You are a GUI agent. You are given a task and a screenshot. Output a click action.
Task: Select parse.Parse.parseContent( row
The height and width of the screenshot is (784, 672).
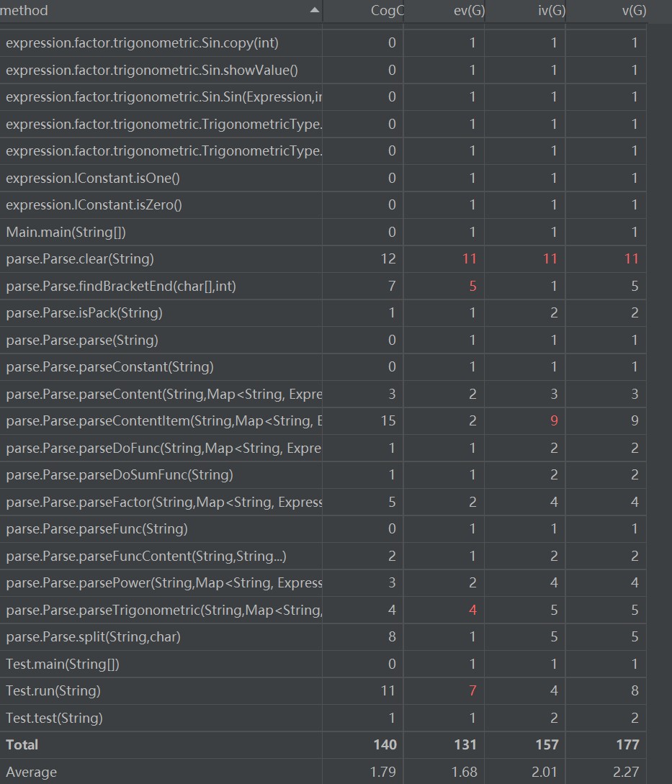(x=323, y=394)
